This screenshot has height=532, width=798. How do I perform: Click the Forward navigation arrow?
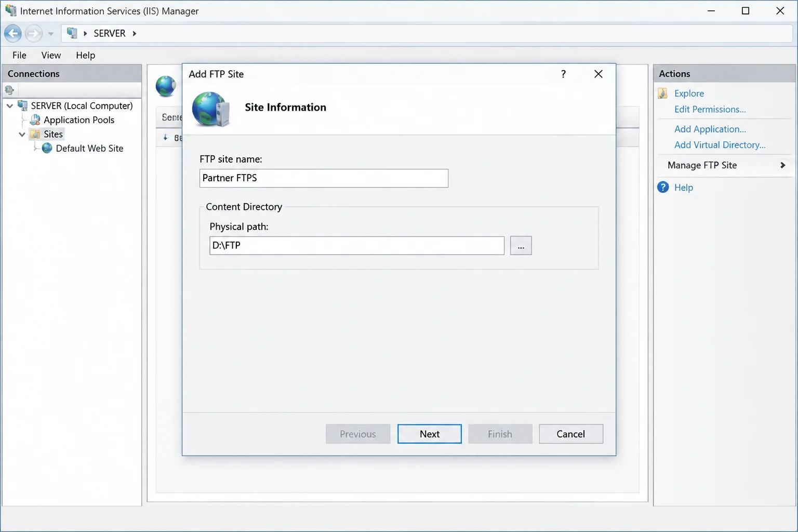34,34
